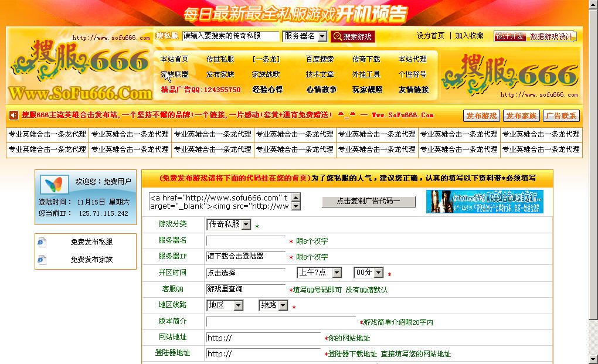598x364 pixels.
Task: Click the page icon beside 免费发布家族
Action: coord(42,260)
